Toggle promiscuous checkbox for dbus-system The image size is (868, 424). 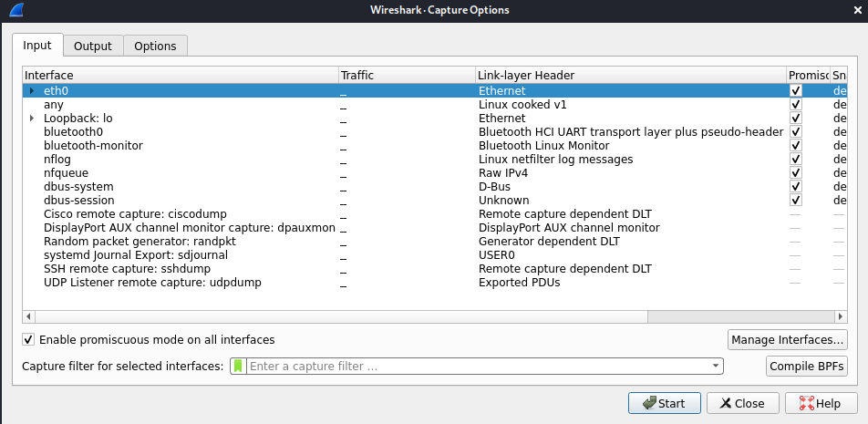(x=795, y=187)
